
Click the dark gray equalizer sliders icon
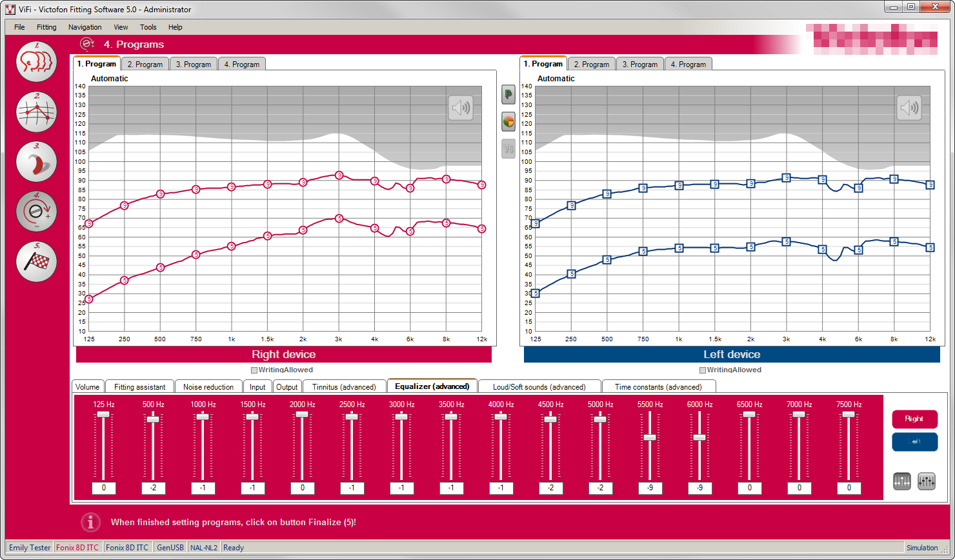click(x=902, y=481)
